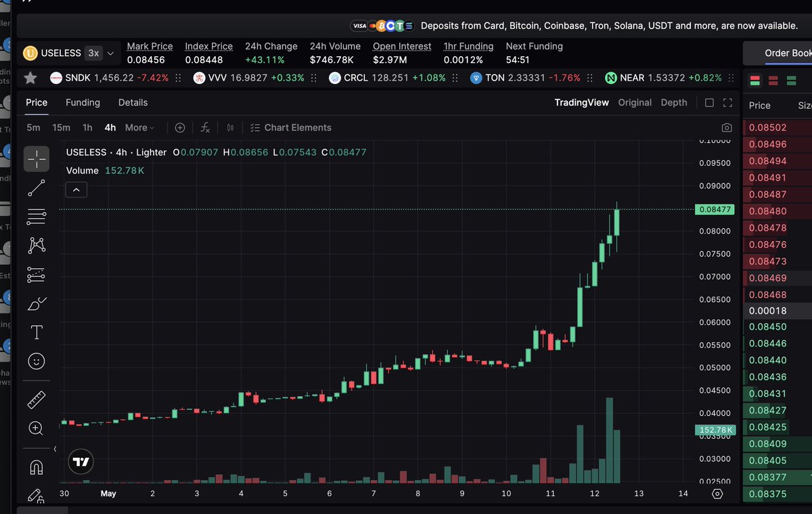Toggle the favorites star icon
The image size is (812, 514).
[30, 78]
